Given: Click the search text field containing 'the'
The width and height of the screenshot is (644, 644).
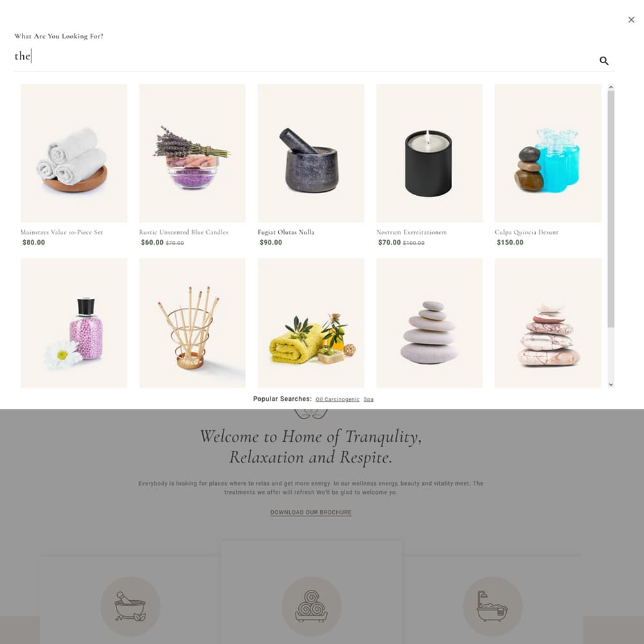Looking at the screenshot, I should pyautogui.click(x=304, y=57).
